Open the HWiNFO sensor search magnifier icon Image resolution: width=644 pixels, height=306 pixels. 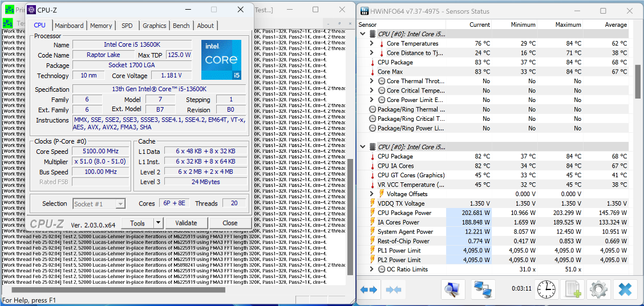point(453,289)
